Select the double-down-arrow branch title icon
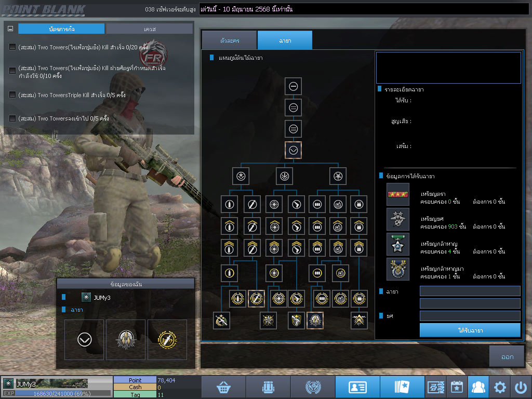 pyautogui.click(x=284, y=176)
